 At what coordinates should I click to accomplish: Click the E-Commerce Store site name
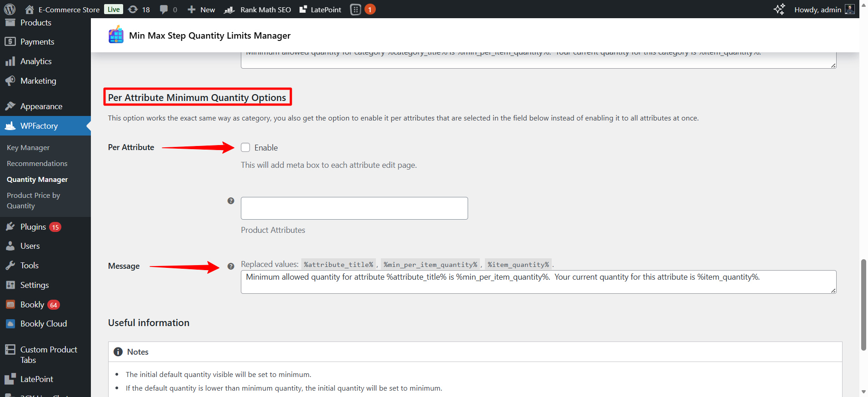tap(69, 10)
